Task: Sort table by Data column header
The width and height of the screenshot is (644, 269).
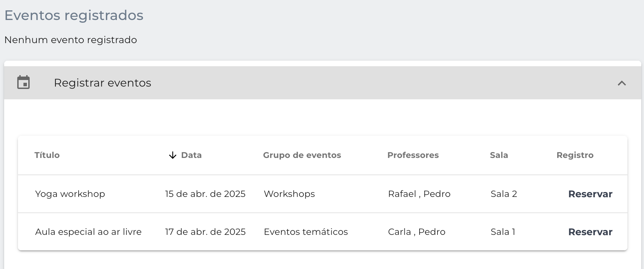Action: pyautogui.click(x=191, y=155)
